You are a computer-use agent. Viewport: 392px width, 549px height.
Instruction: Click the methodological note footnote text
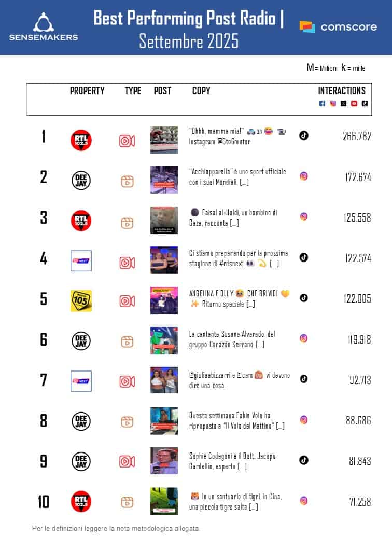pos(116,529)
